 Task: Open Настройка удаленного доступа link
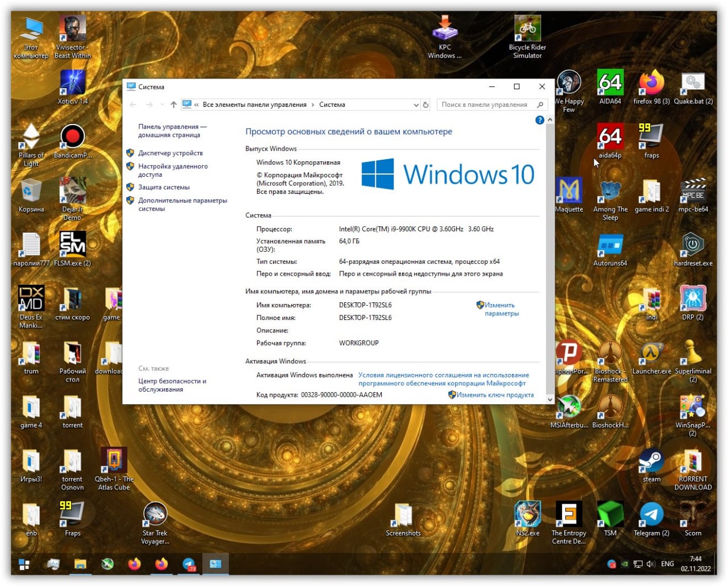173,171
